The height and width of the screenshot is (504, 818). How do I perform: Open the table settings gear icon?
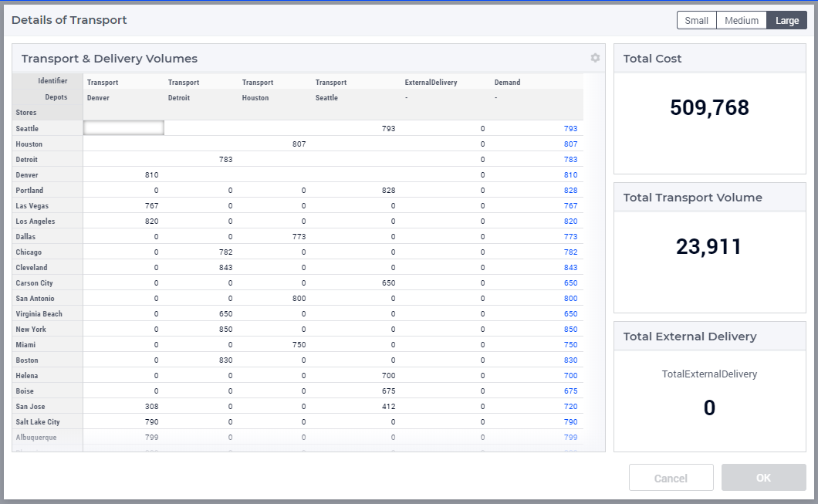coord(595,58)
